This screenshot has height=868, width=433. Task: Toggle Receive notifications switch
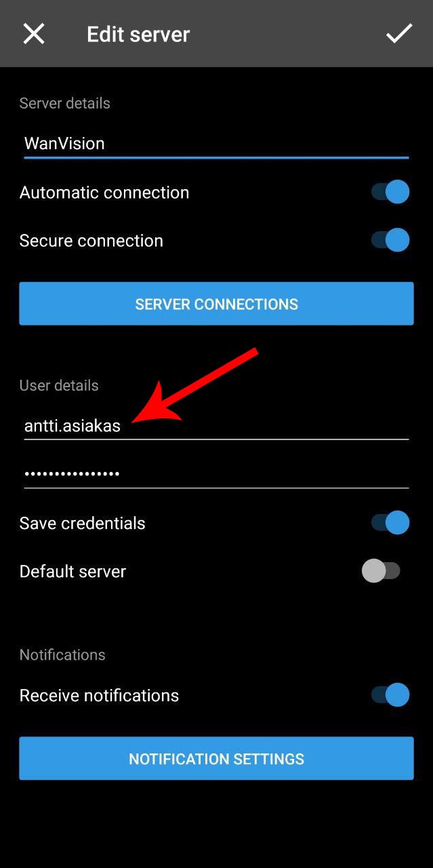coord(390,695)
